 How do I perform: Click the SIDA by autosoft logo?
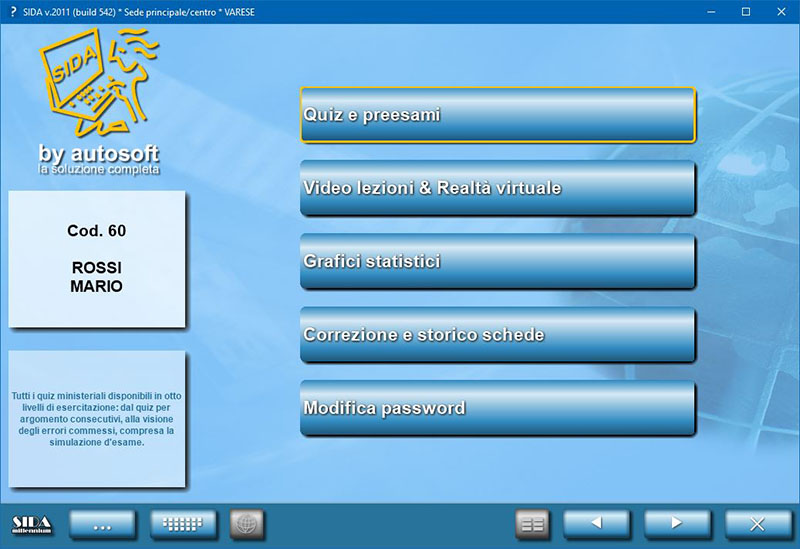click(98, 100)
